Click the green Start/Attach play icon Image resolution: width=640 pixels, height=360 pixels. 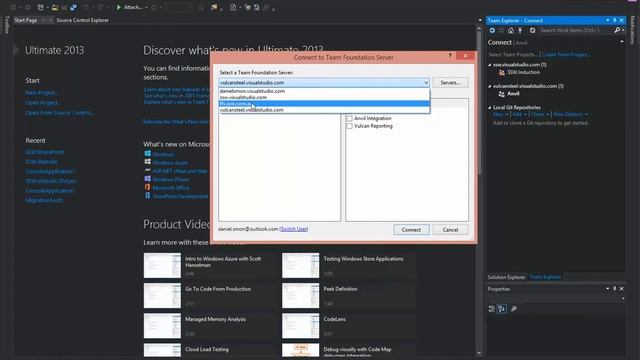tap(118, 7)
